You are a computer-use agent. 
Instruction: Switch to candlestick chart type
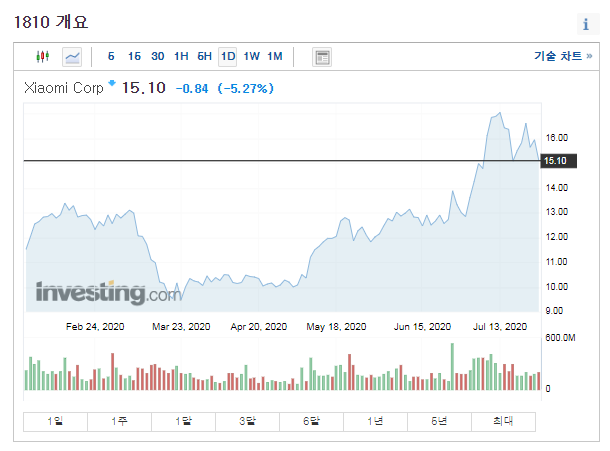click(x=42, y=57)
